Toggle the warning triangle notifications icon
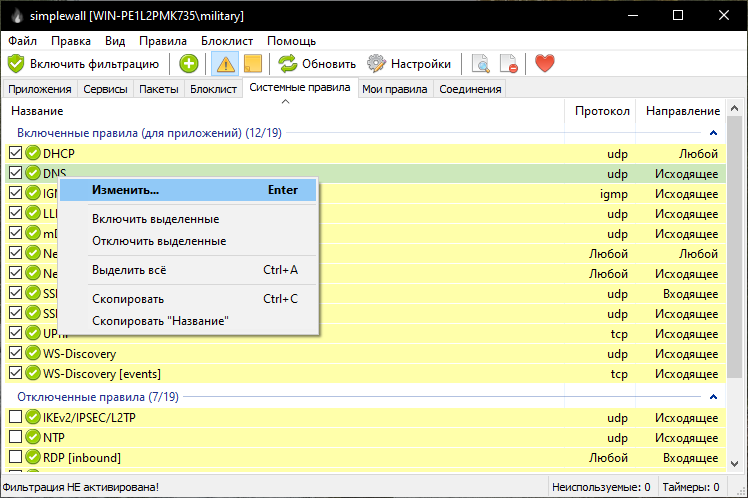 tap(226, 64)
